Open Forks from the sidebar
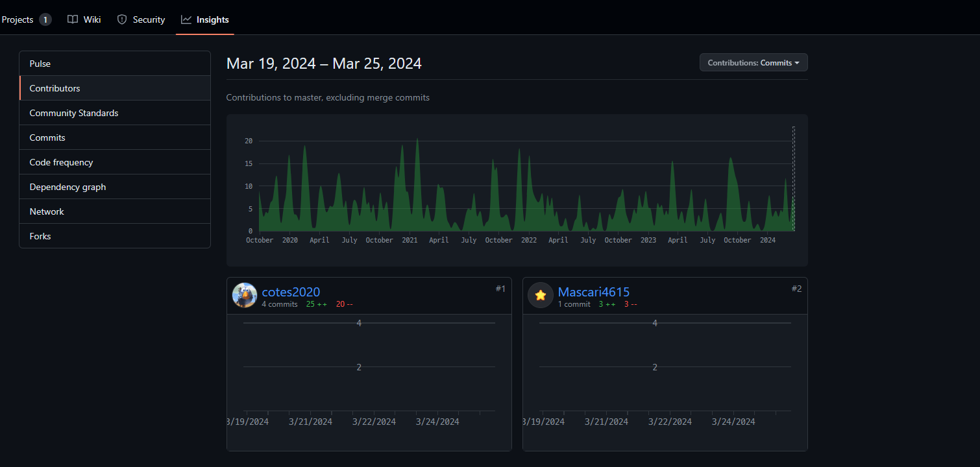The image size is (980, 467). 40,236
